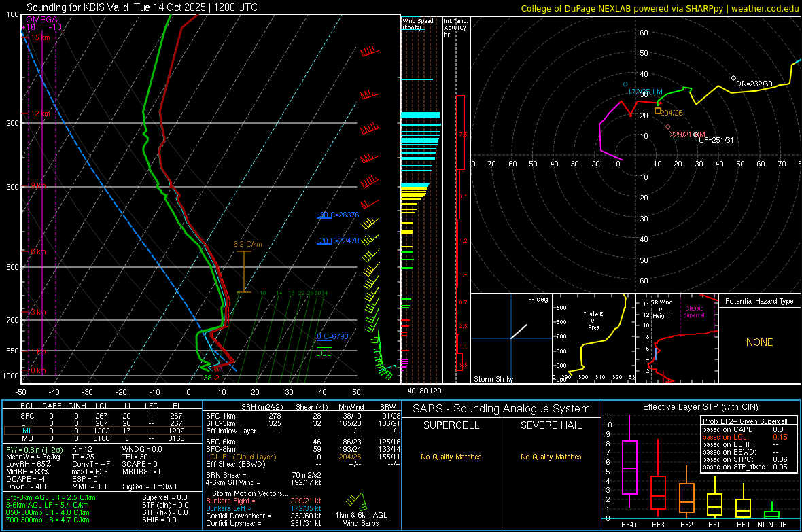Click the orange '204/26' hodograph label

[x=671, y=113]
